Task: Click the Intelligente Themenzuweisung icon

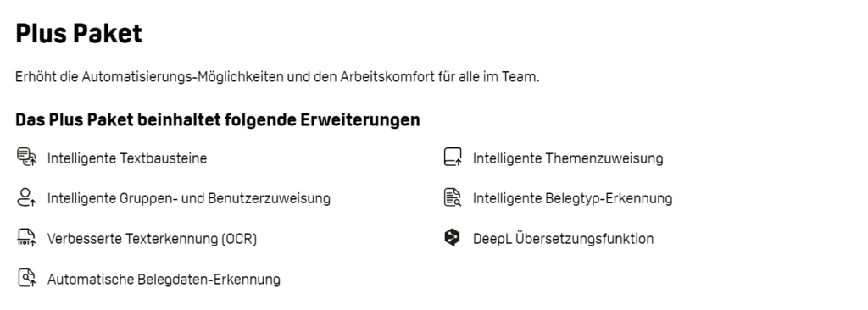Action: tap(453, 158)
